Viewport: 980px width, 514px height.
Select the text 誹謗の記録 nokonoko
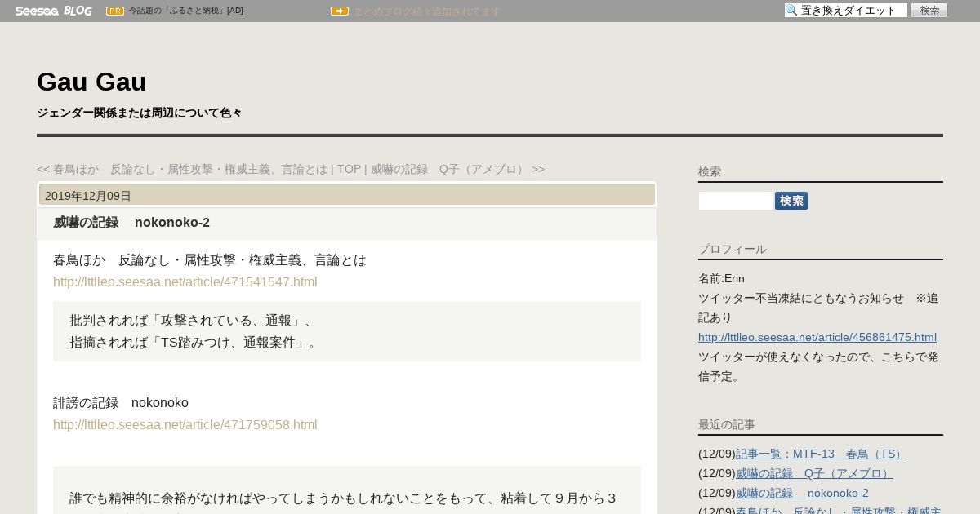point(121,403)
